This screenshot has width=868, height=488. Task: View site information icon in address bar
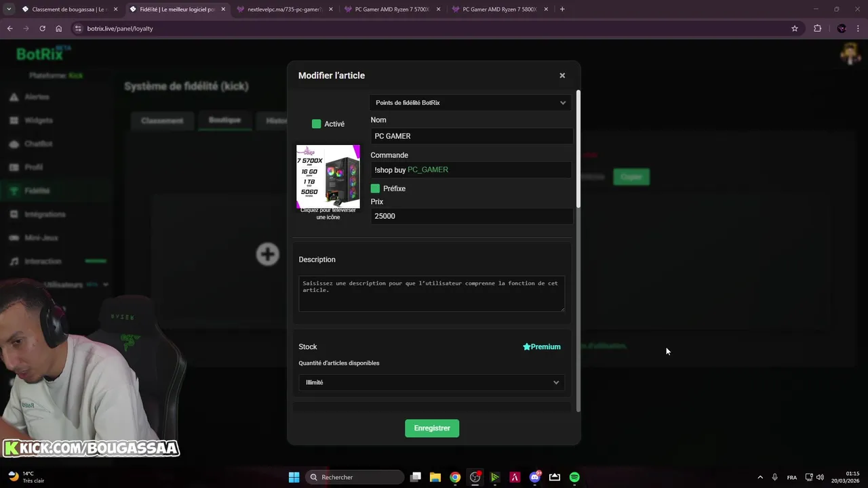tap(78, 28)
